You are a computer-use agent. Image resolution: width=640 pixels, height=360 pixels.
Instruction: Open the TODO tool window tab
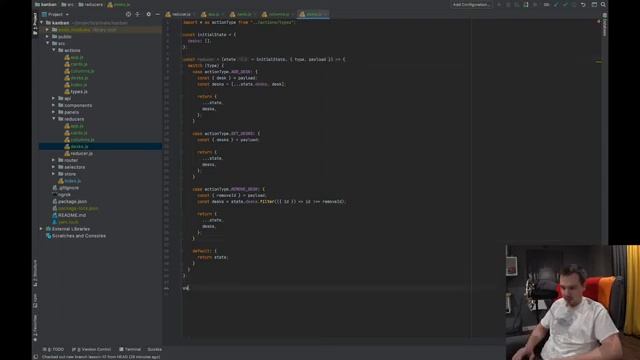point(53,349)
